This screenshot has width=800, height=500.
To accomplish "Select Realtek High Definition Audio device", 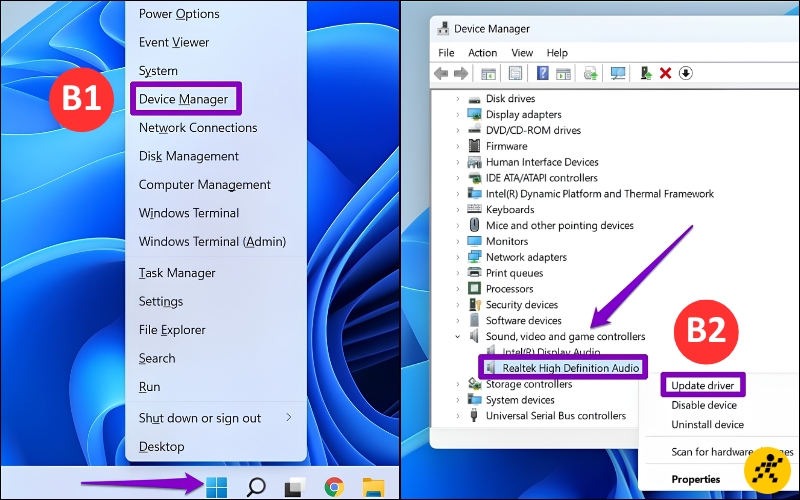I will (x=570, y=368).
